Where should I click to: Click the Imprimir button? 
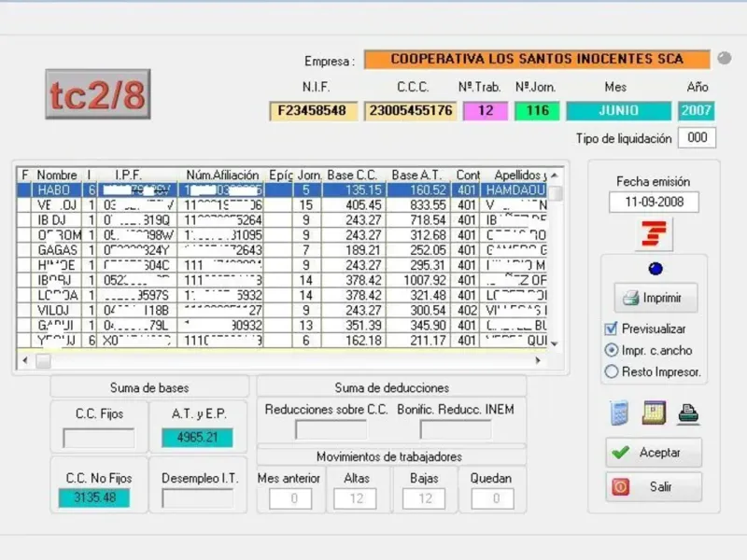pos(655,298)
